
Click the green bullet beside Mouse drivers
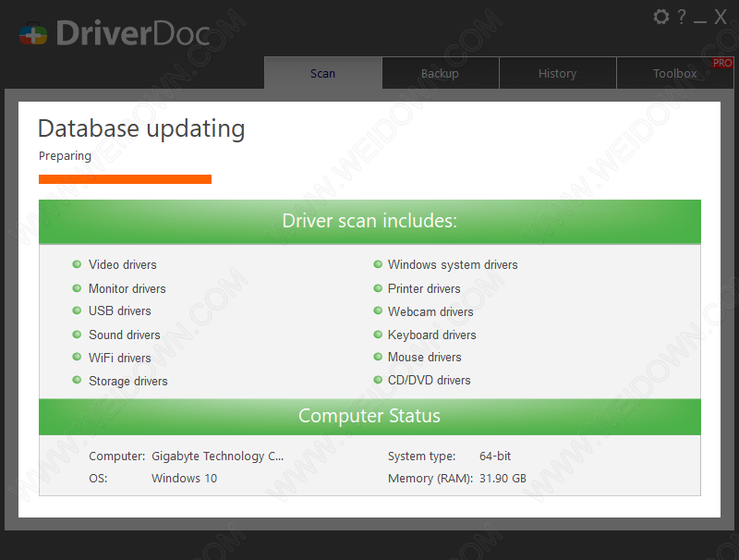[378, 357]
